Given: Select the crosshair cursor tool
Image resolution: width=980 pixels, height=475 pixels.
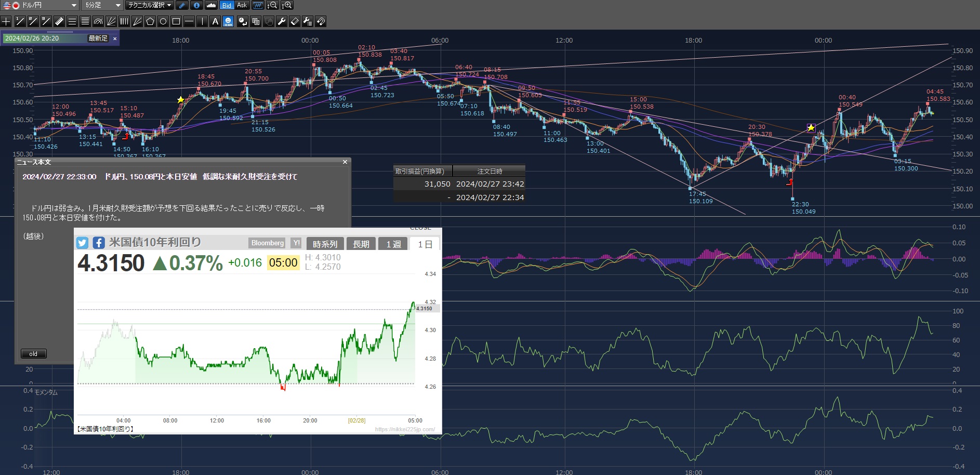Looking at the screenshot, I should point(6,21).
